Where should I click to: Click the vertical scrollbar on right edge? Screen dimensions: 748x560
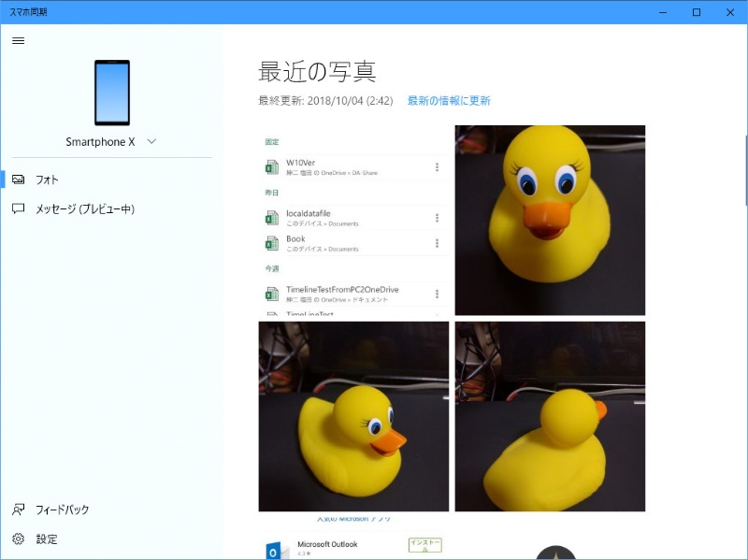coord(744,170)
